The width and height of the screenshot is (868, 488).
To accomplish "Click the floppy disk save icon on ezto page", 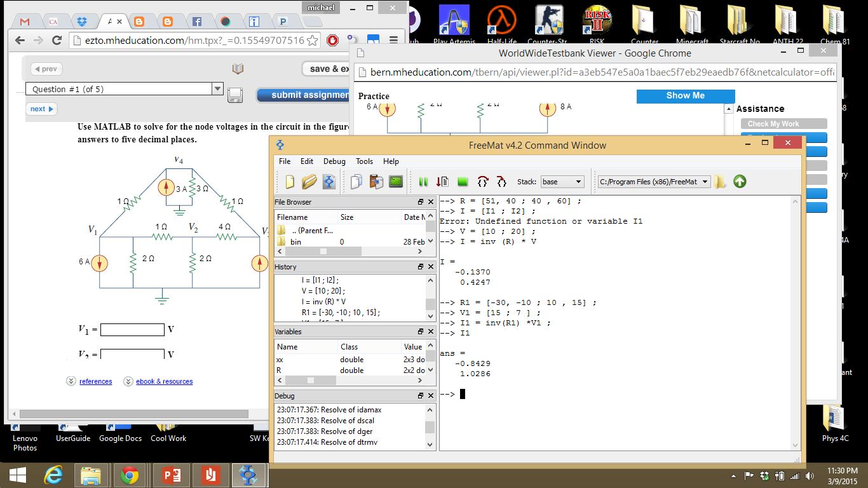I will tap(235, 95).
